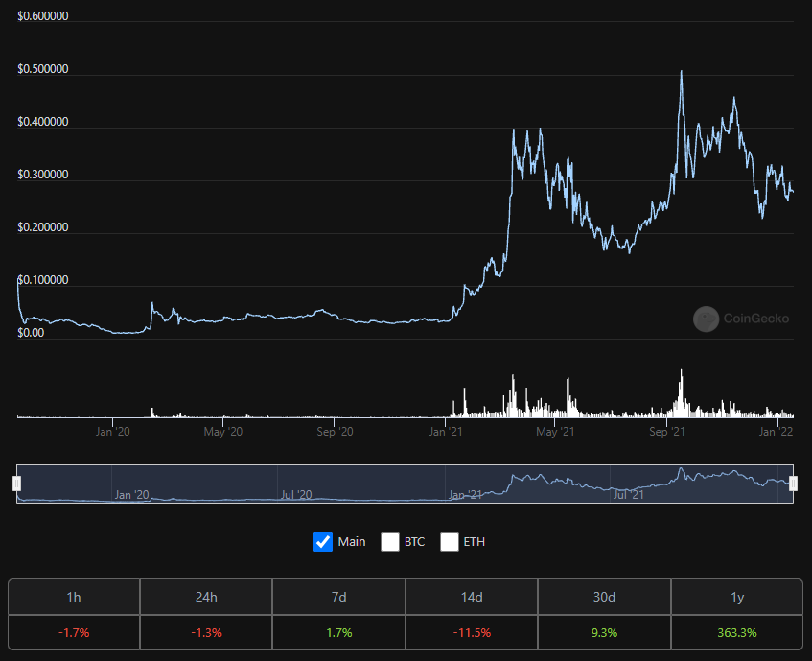Enable the ETH checkbox

(x=450, y=542)
